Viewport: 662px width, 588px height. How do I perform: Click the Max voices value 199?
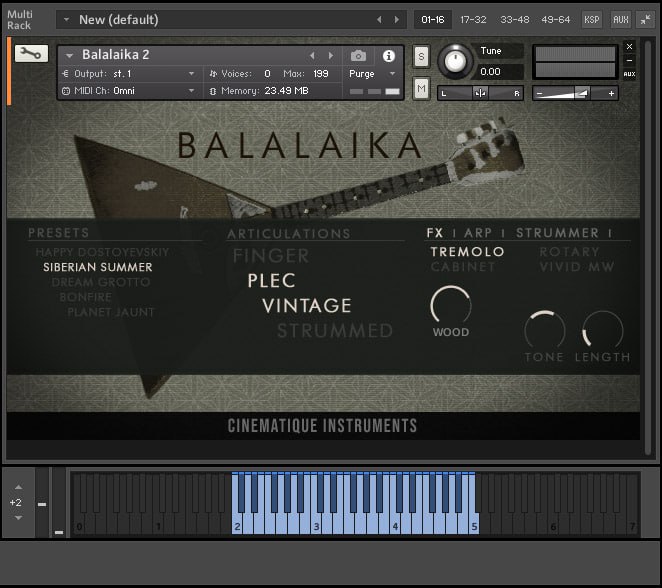click(321, 74)
